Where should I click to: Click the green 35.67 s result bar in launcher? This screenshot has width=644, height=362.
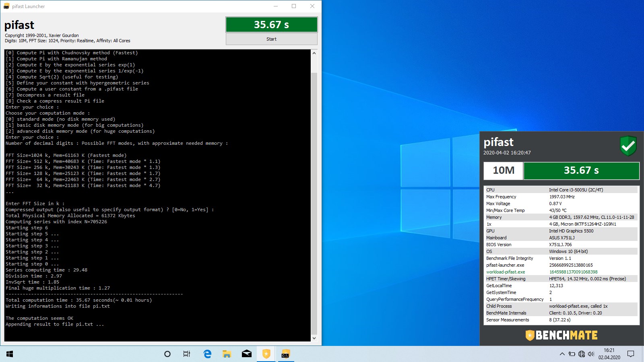pyautogui.click(x=271, y=25)
